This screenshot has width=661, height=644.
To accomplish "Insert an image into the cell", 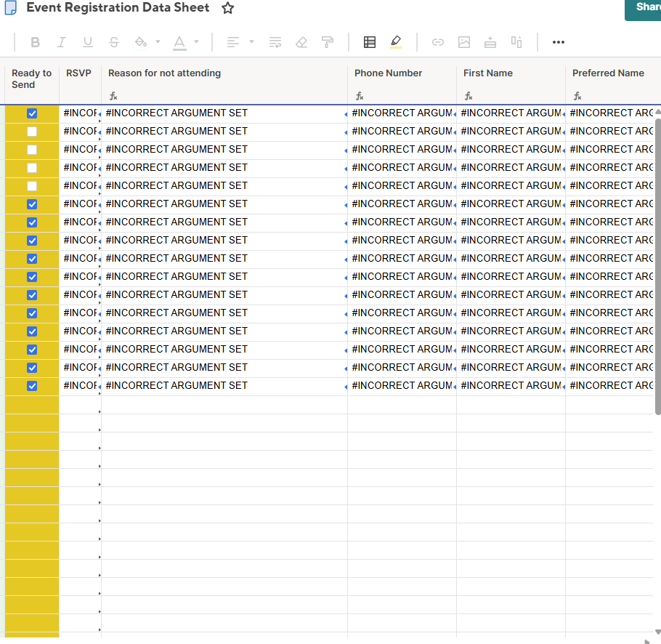I will (464, 42).
